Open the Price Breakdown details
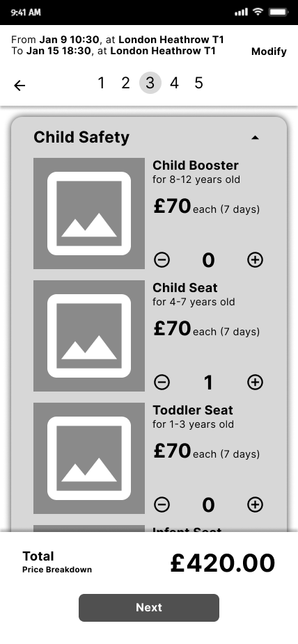This screenshot has height=644, width=298. 56,570
